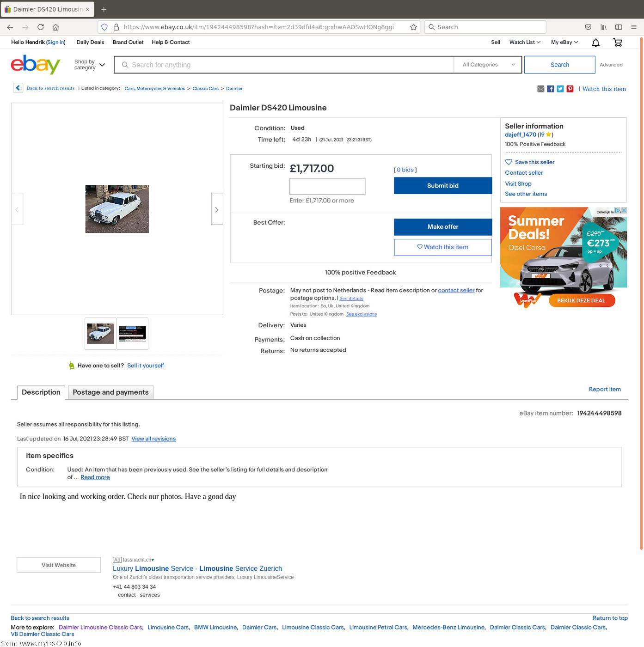Image resolution: width=644 pixels, height=647 pixels.
Task: Open the shopping cart
Action: tap(617, 43)
